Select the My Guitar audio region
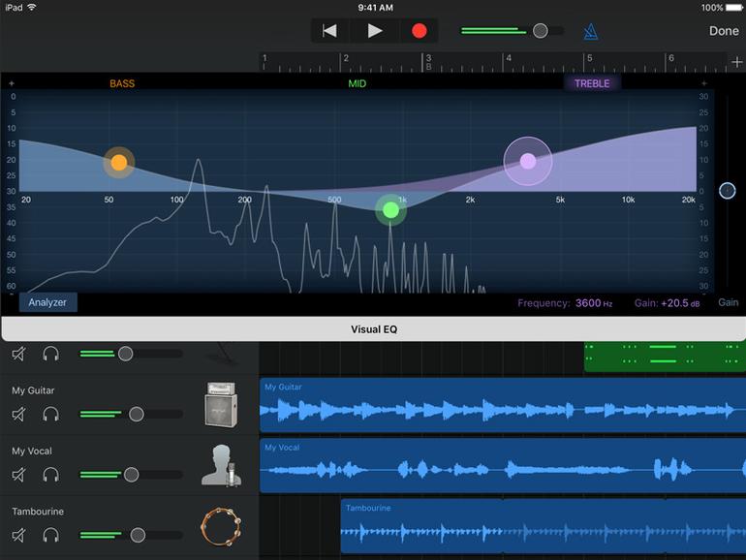 click(x=503, y=405)
